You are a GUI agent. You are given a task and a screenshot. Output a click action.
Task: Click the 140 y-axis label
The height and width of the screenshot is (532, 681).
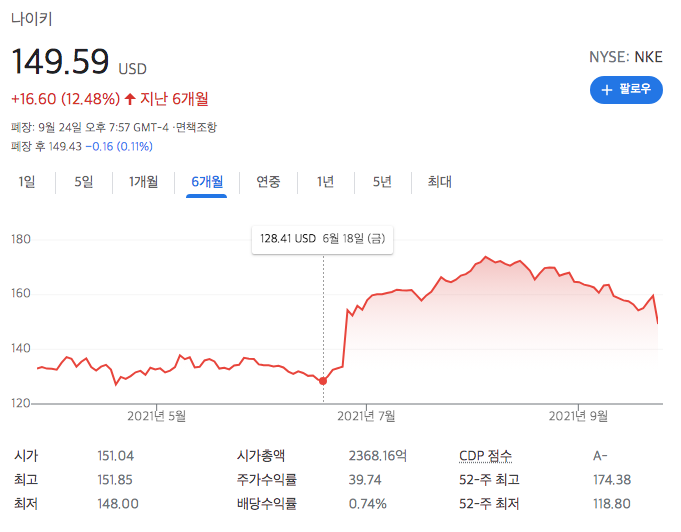(21, 348)
